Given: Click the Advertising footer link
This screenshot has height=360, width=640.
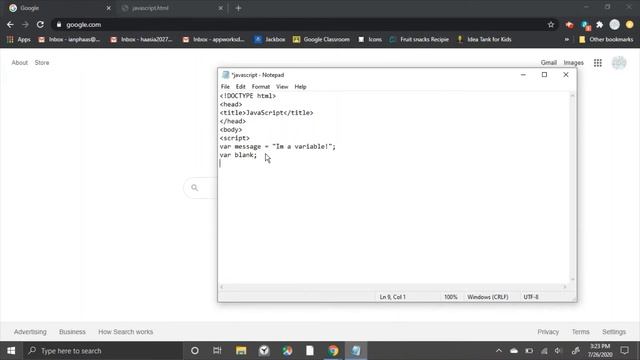Looking at the screenshot, I should pos(30,332).
